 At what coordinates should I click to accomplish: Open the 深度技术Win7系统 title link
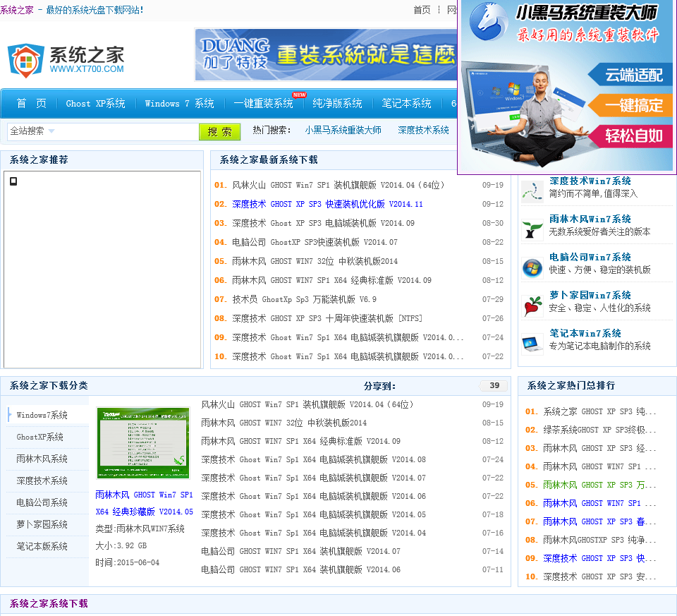(x=590, y=181)
